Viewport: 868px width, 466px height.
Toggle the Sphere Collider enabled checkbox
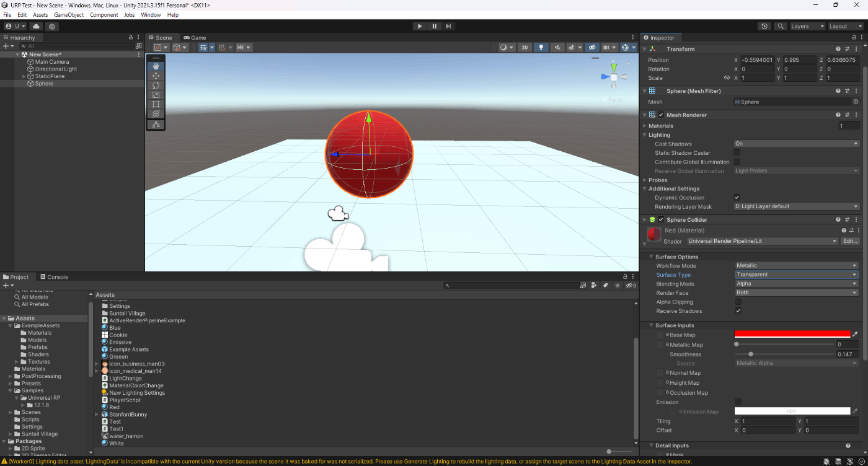pyautogui.click(x=661, y=219)
